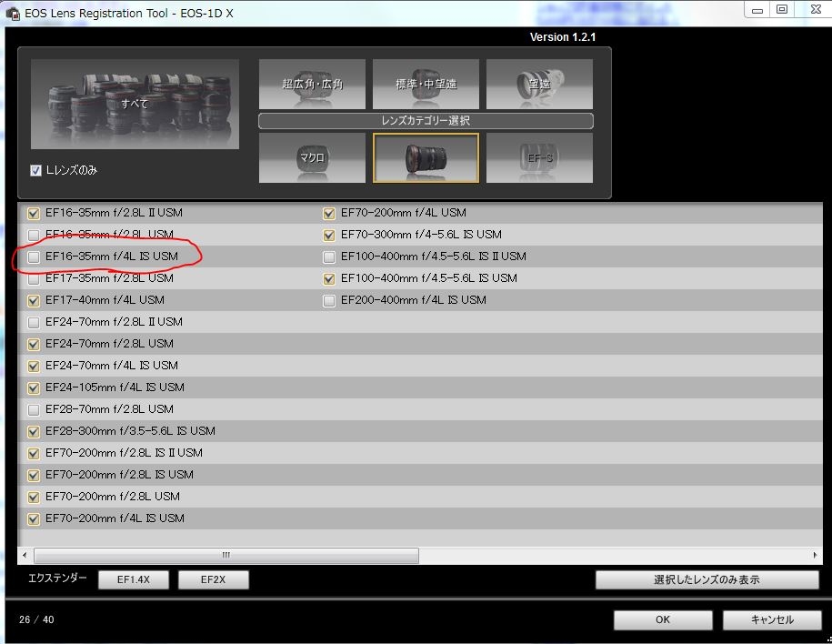The height and width of the screenshot is (644, 832).
Task: Uncheck EF24-105mm f/4L IS USM lens
Action: point(34,387)
